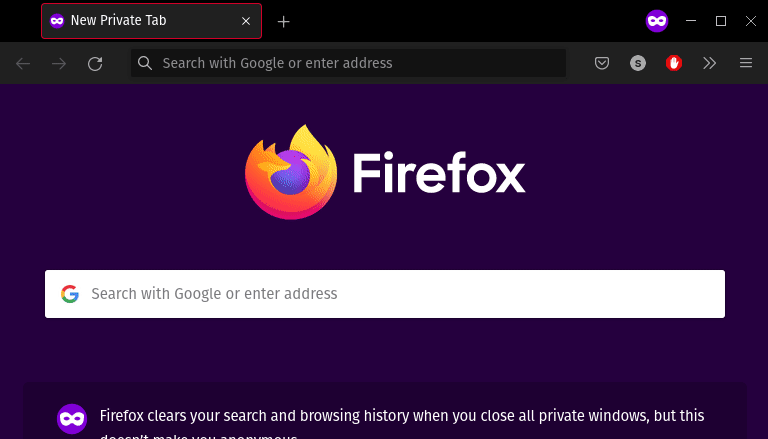Viewport: 768px width, 439px height.
Task: Minimize the Firefox window
Action: [x=690, y=21]
